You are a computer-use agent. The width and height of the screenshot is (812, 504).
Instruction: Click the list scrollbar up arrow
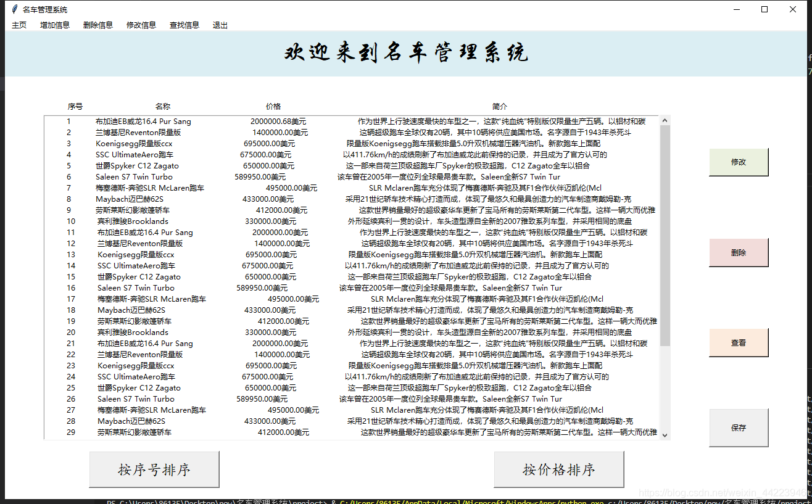click(x=665, y=120)
